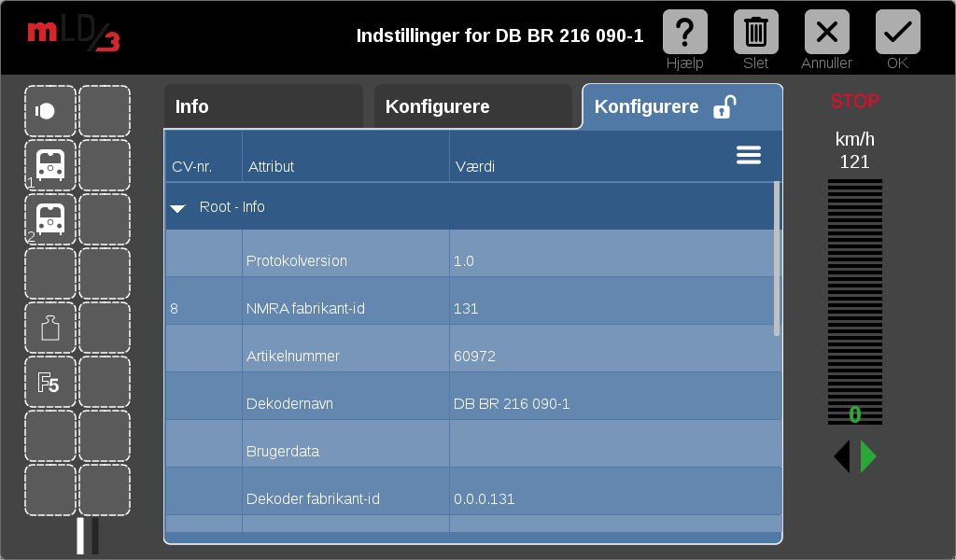Click the Artikelnummer value 60972
Viewport: 956px width, 560px height.
coord(474,356)
